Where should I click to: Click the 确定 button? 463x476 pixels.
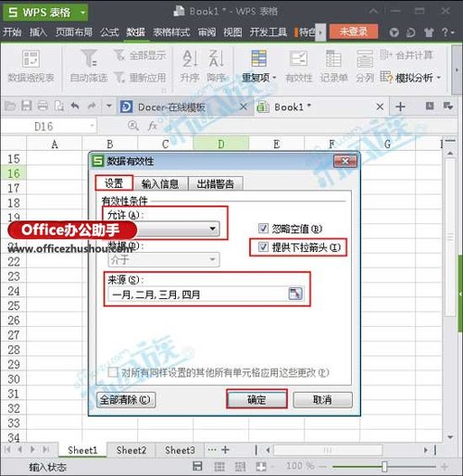[257, 400]
